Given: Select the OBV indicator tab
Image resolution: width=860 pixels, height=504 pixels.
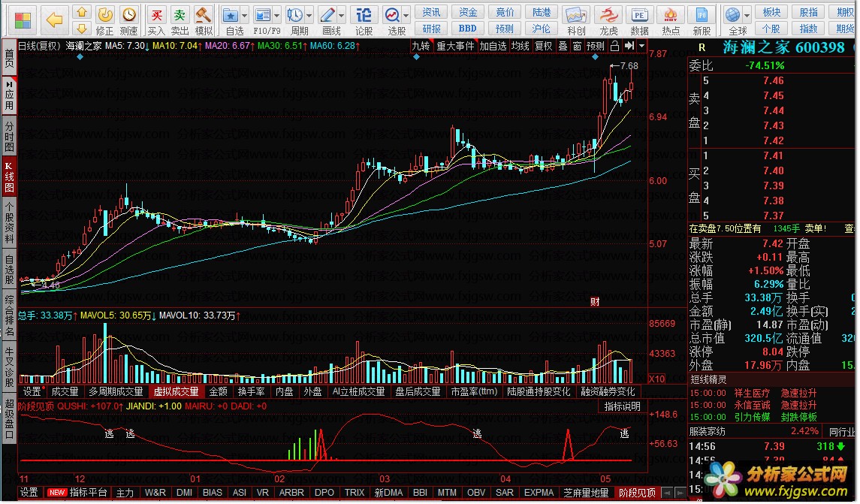Looking at the screenshot, I should click(476, 493).
